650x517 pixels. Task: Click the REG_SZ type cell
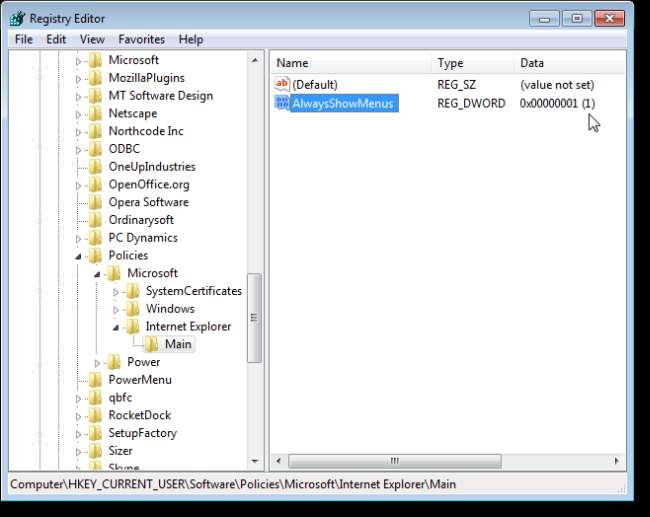pyautogui.click(x=456, y=85)
